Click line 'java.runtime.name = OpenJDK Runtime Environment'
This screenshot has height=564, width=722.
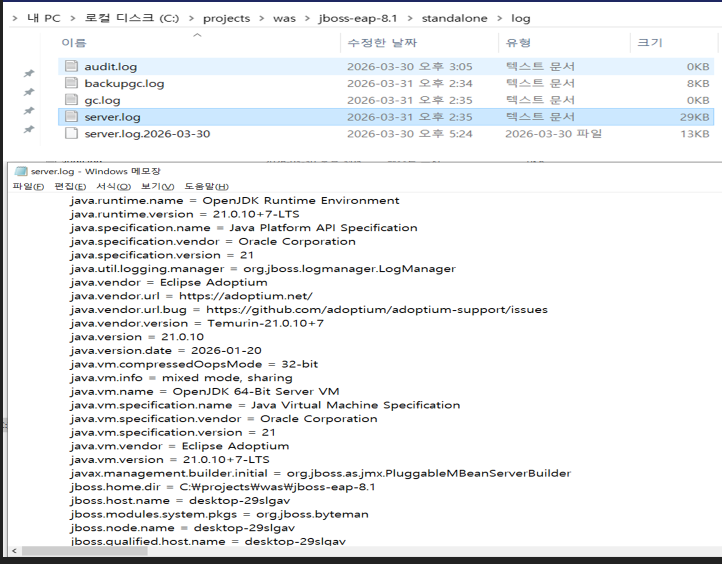(235, 201)
